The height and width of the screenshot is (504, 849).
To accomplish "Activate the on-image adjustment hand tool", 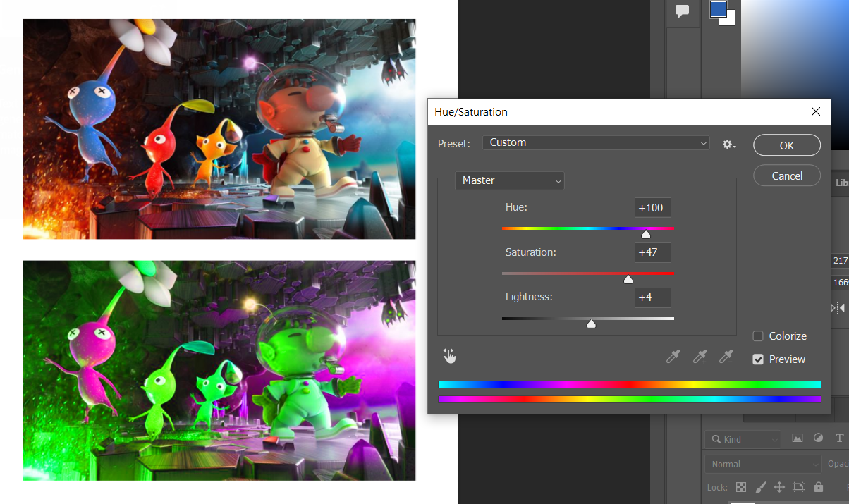I will (x=450, y=357).
